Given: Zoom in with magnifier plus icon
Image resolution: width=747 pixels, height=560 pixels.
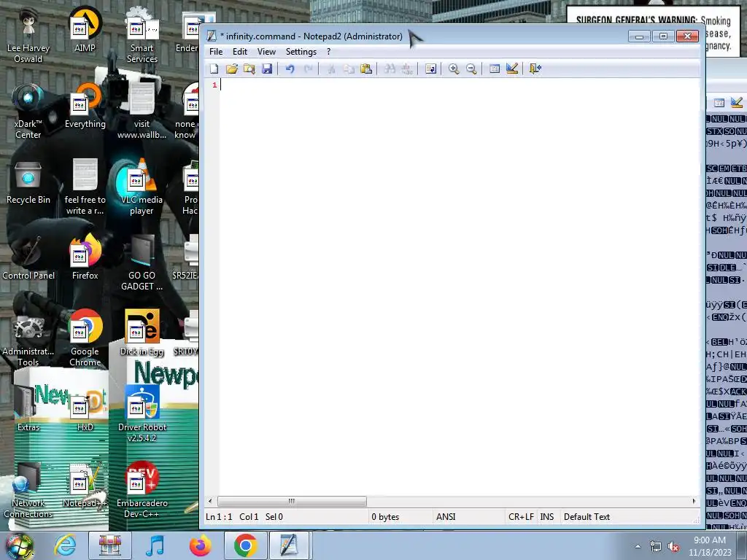Looking at the screenshot, I should pyautogui.click(x=454, y=69).
